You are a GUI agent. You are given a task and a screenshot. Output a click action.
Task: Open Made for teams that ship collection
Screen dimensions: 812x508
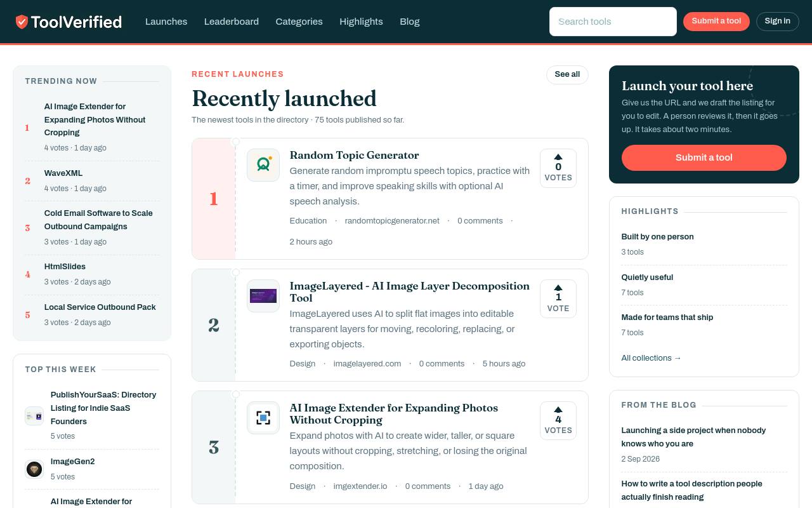[x=667, y=317]
